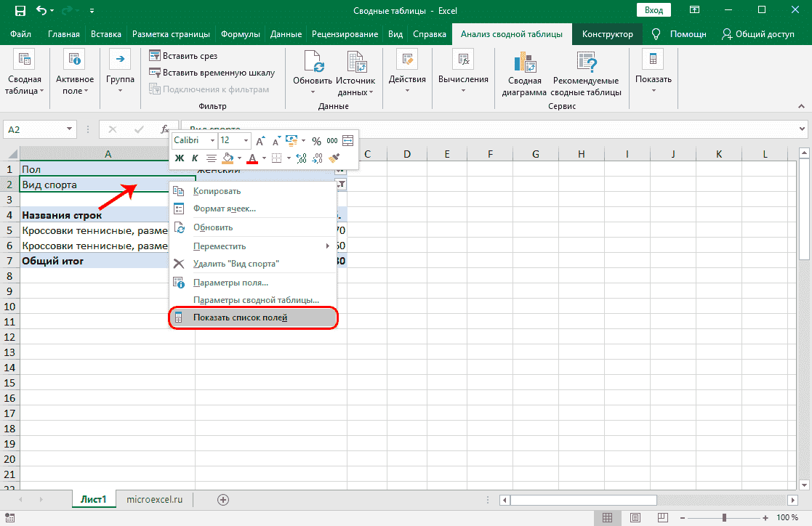Toggle bold Ж in mini toolbar
This screenshot has width=812, height=526.
180,158
